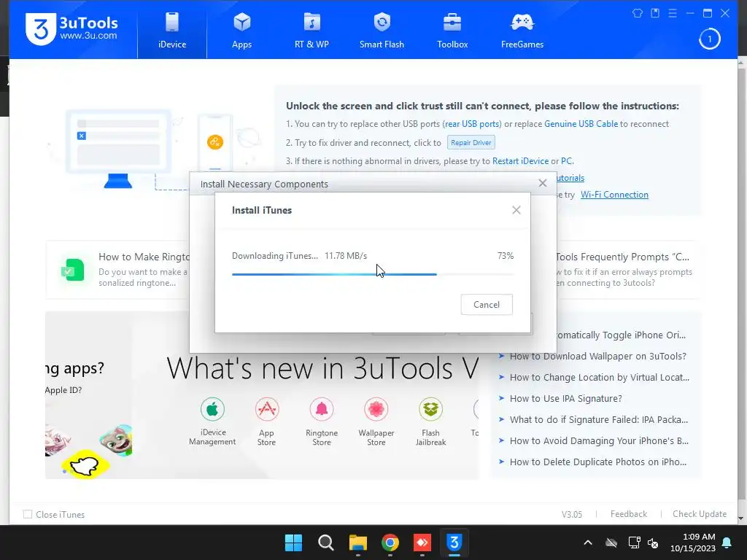Open the Genuine USB Cable link

tap(581, 124)
